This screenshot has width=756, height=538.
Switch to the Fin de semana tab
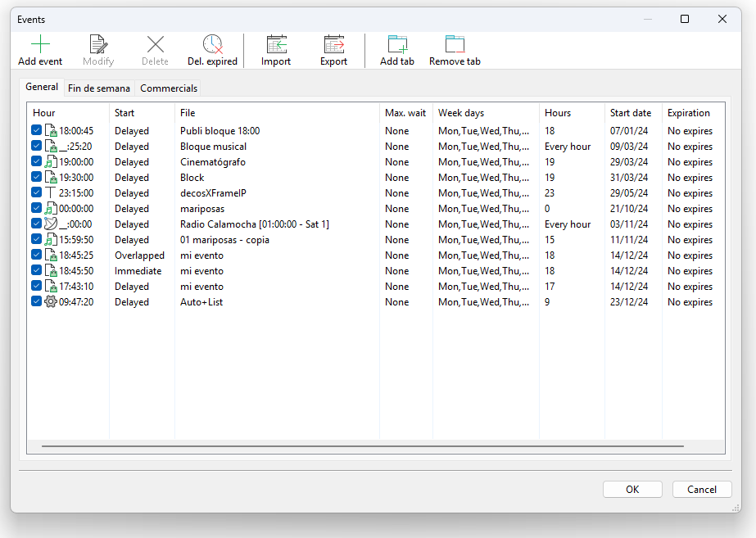click(x=99, y=88)
